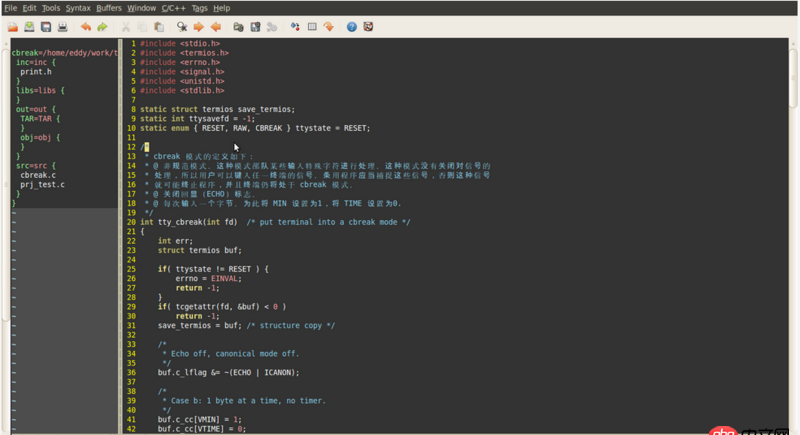Click the '#include <termios.h>' line
Screen dimensions: 800x435
pyautogui.click(x=185, y=53)
